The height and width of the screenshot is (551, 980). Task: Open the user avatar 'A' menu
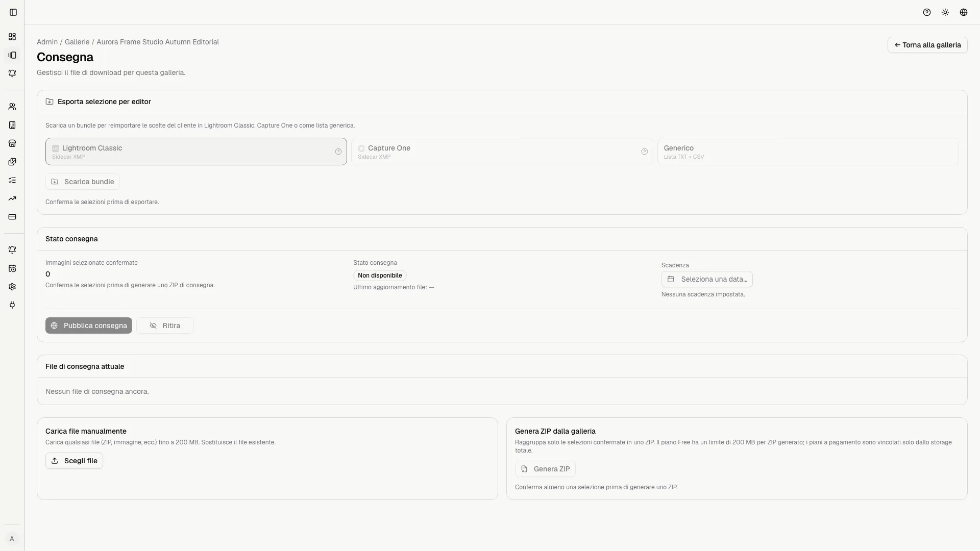[x=12, y=539]
